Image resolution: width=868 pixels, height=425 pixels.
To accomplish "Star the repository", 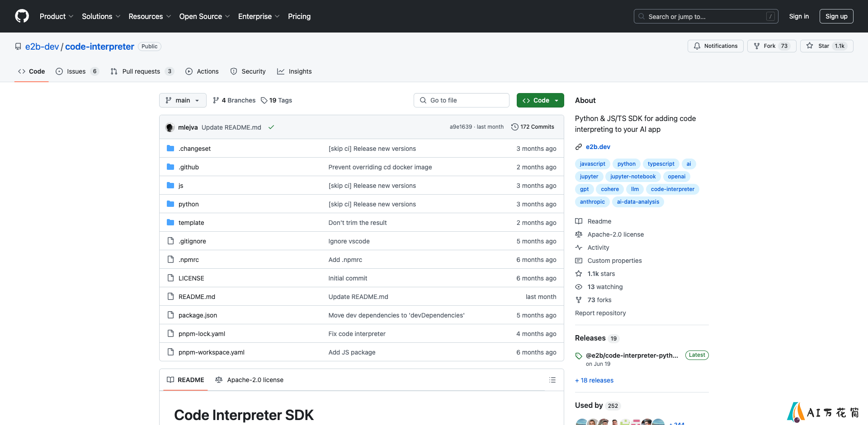I will 827,46.
